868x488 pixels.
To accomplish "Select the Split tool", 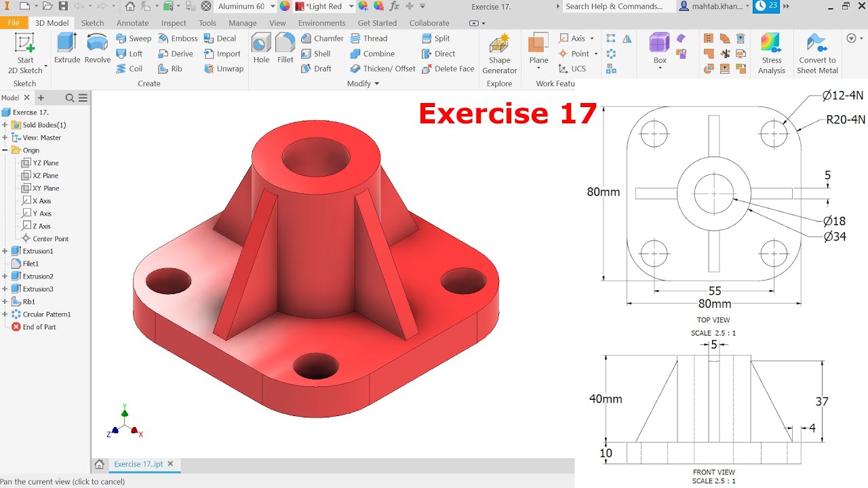I will (x=435, y=39).
